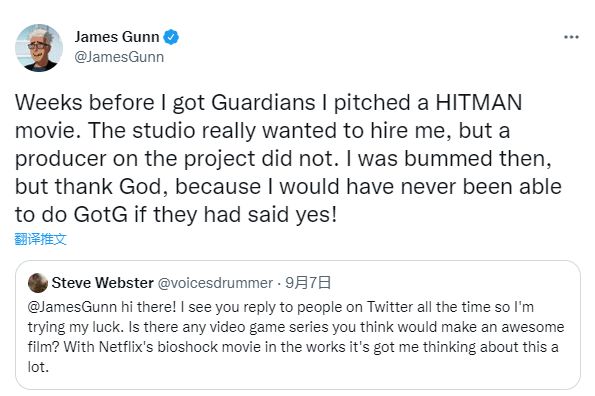
Task: Click the word Netflix's in quoted tweet
Action: (126, 347)
